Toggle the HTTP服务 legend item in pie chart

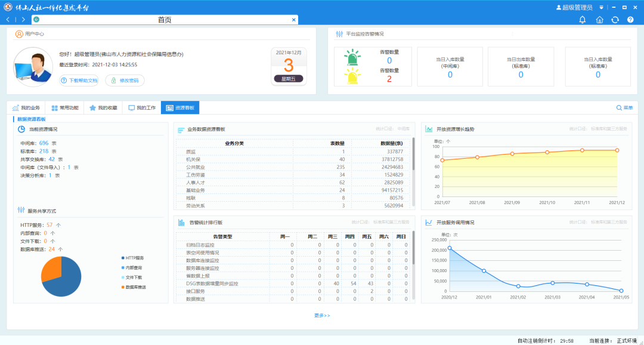point(134,258)
